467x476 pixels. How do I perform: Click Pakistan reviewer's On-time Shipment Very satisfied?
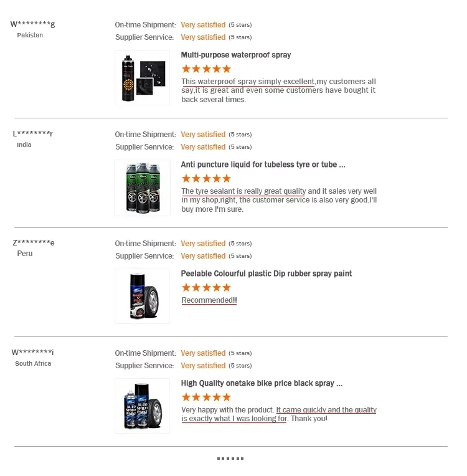(x=203, y=25)
